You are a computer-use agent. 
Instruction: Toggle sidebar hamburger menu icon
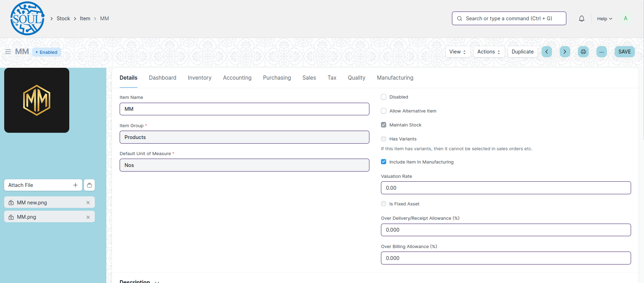tap(8, 52)
